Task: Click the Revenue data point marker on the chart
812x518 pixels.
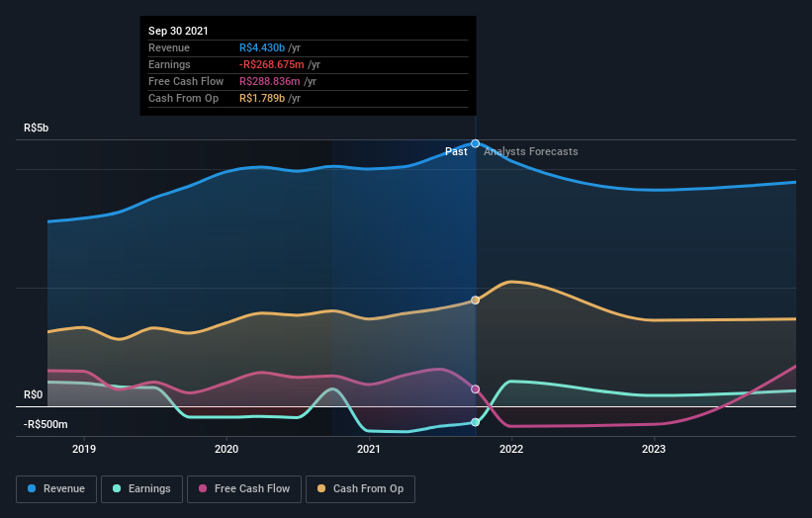Action: point(476,143)
